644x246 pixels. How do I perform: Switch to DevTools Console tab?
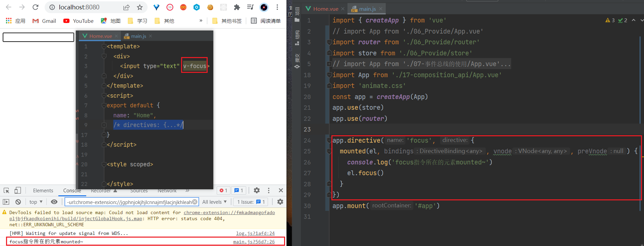tap(72, 191)
